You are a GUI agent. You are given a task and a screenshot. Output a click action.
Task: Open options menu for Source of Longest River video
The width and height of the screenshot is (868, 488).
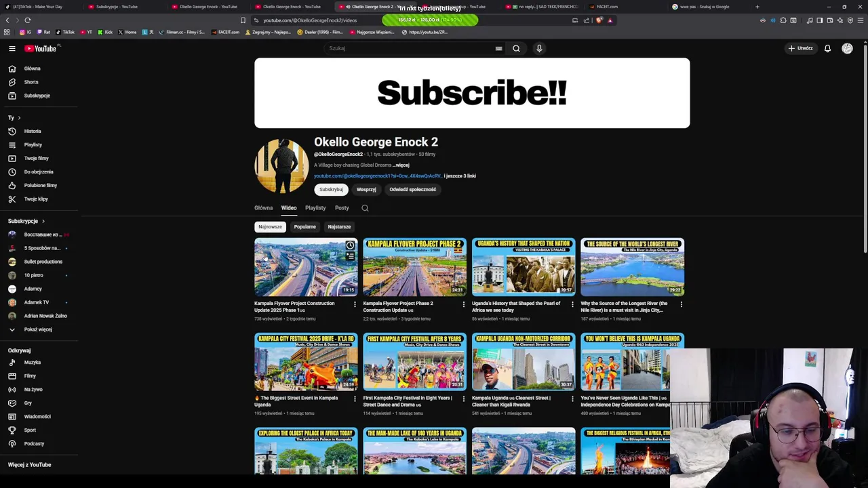coord(682,304)
